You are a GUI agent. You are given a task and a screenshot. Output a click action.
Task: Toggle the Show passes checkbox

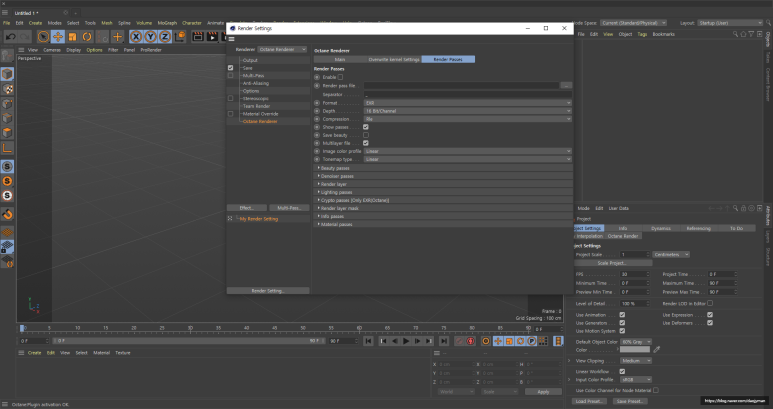[x=366, y=127]
